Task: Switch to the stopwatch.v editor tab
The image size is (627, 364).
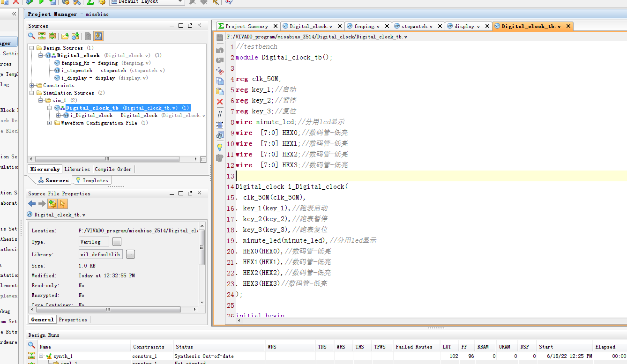Action: point(416,26)
